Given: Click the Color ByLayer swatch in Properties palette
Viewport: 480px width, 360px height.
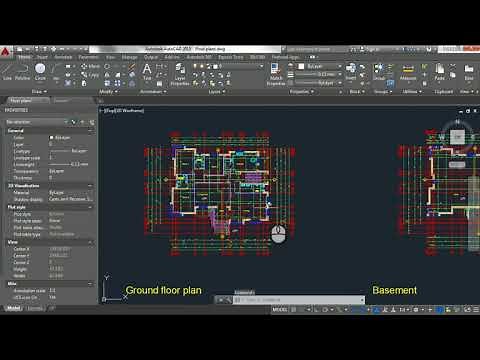Looking at the screenshot, I should pos(52,138).
